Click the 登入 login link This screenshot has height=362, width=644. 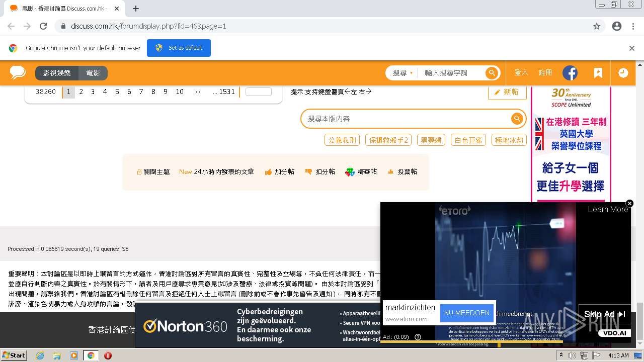click(x=521, y=73)
